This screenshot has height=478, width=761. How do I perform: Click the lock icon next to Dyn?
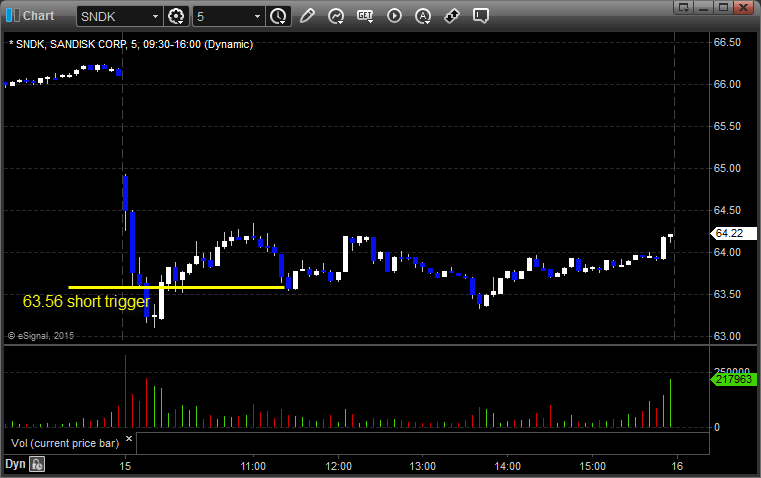click(x=37, y=464)
